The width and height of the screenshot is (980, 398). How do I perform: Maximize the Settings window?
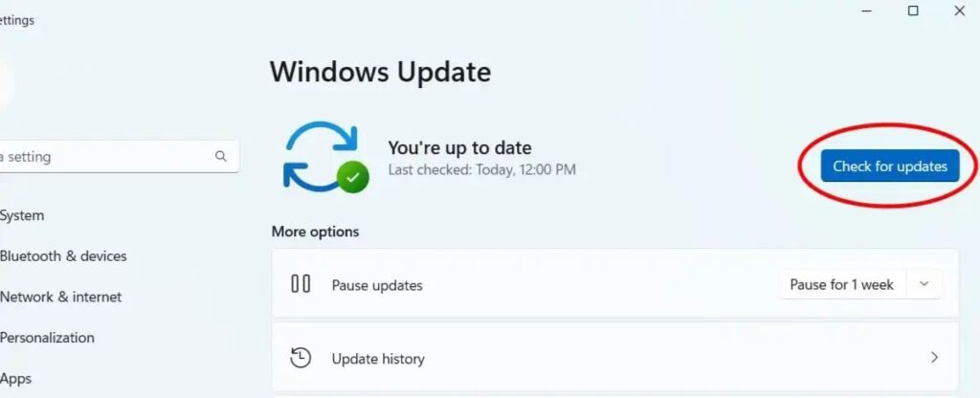pos(913,11)
